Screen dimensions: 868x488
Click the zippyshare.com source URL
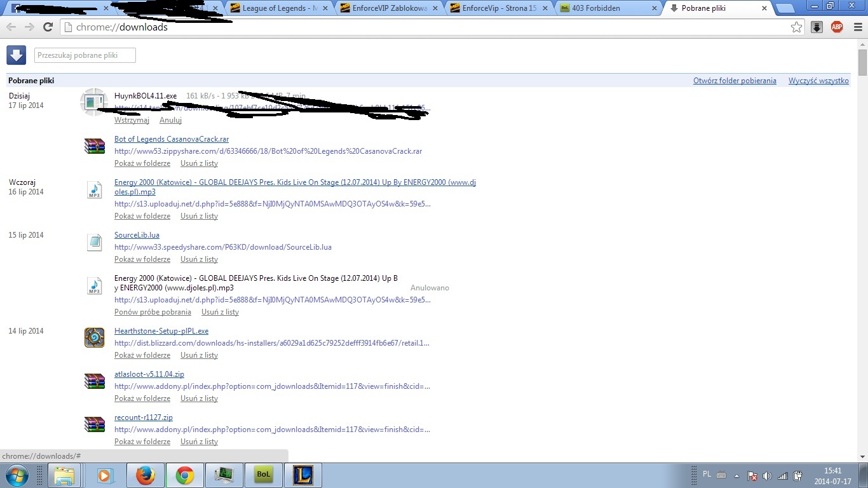click(x=268, y=151)
